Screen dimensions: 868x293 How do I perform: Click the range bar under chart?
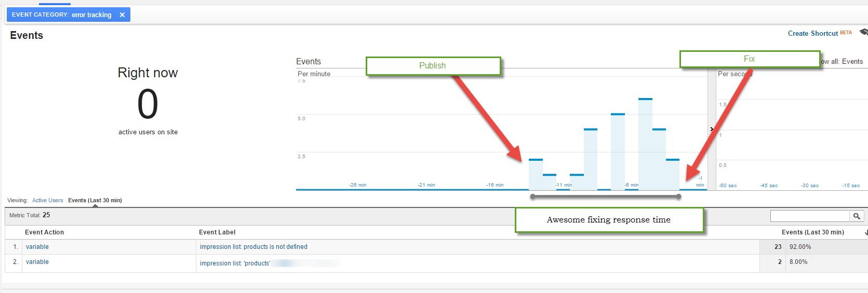(x=606, y=197)
